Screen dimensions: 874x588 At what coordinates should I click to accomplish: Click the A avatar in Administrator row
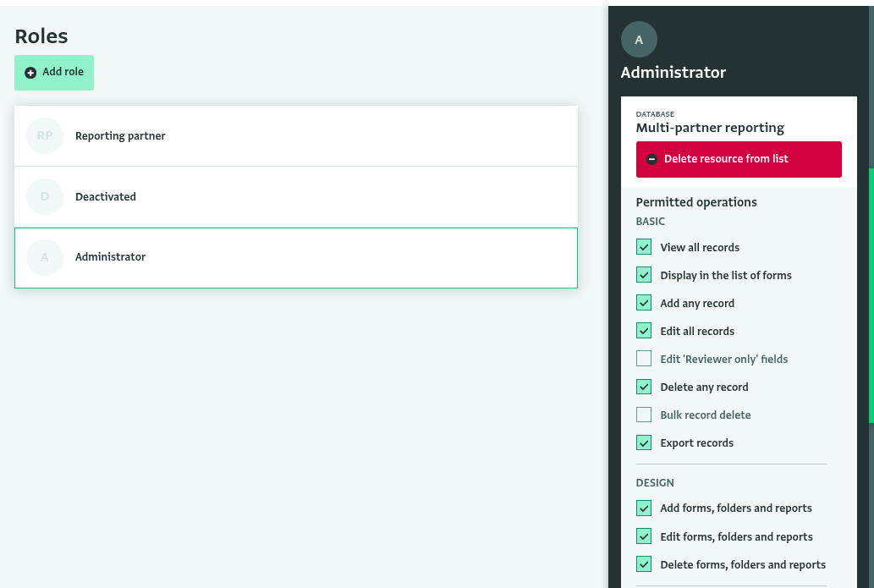coord(45,257)
